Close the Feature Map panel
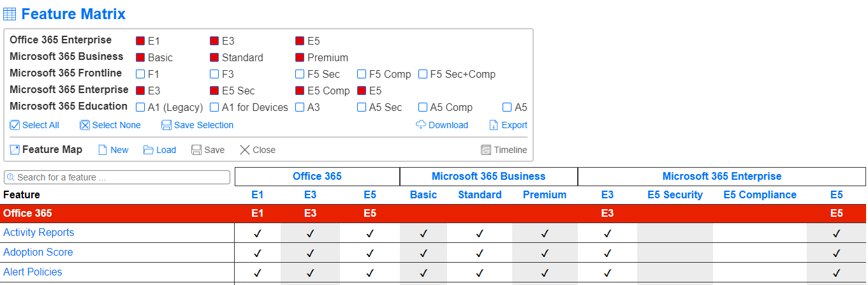 pyautogui.click(x=257, y=150)
